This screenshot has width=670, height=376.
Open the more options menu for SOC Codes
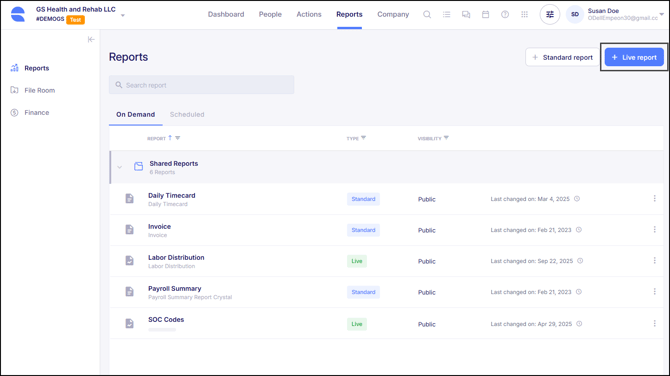click(x=655, y=323)
